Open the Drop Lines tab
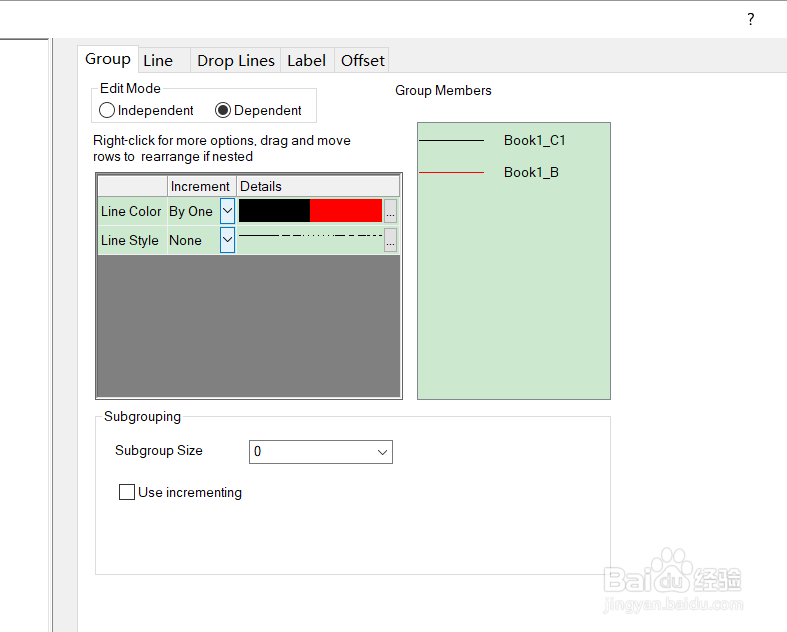 [235, 61]
